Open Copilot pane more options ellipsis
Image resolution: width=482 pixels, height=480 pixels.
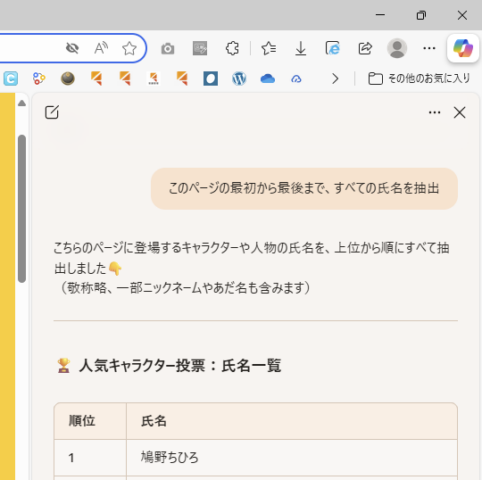point(434,112)
